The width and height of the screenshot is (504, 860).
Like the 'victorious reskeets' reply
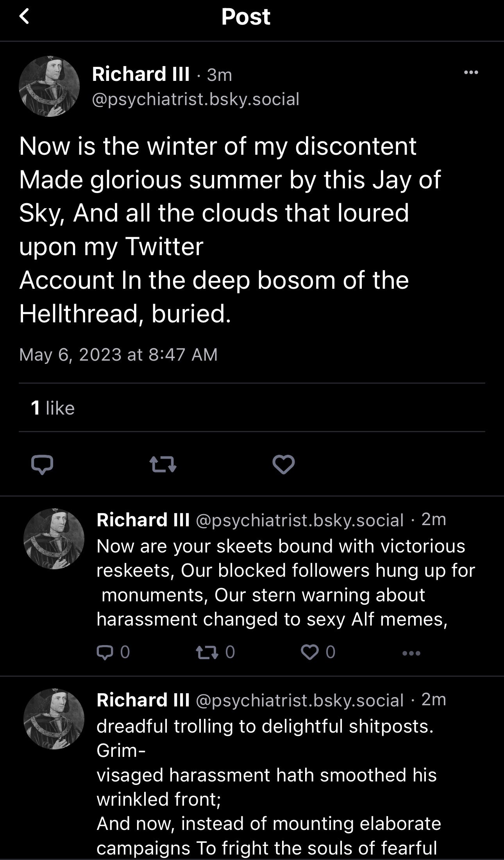click(x=310, y=652)
